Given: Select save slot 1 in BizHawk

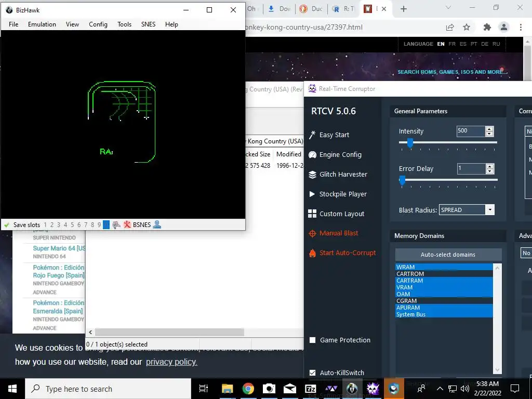Looking at the screenshot, I should pyautogui.click(x=45, y=224).
